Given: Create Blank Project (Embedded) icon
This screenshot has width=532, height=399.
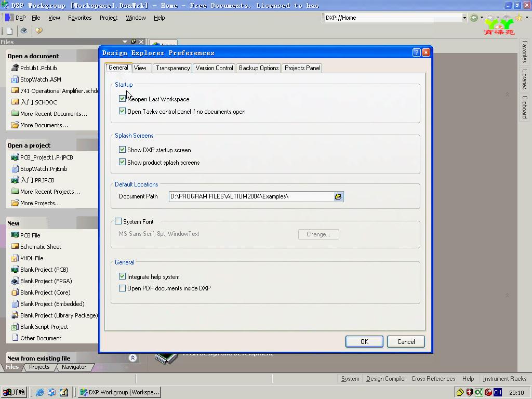Looking at the screenshot, I should [x=15, y=304].
